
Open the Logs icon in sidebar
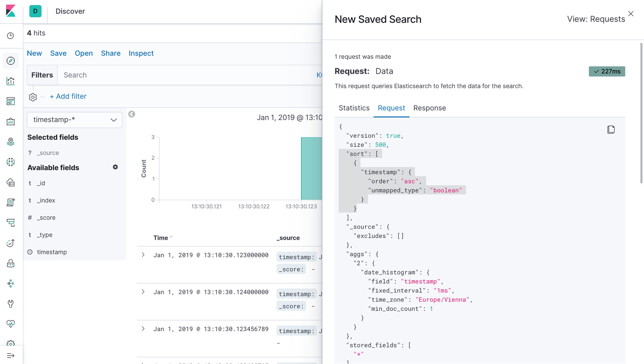coord(11,202)
